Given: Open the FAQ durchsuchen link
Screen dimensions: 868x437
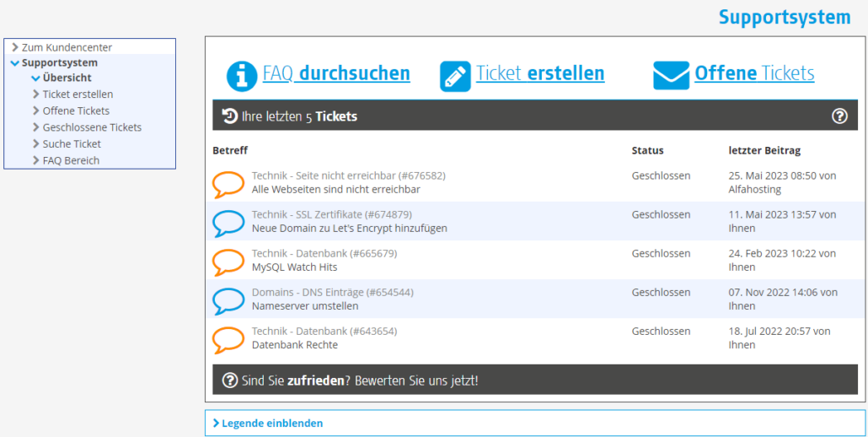Looking at the screenshot, I should (x=336, y=73).
